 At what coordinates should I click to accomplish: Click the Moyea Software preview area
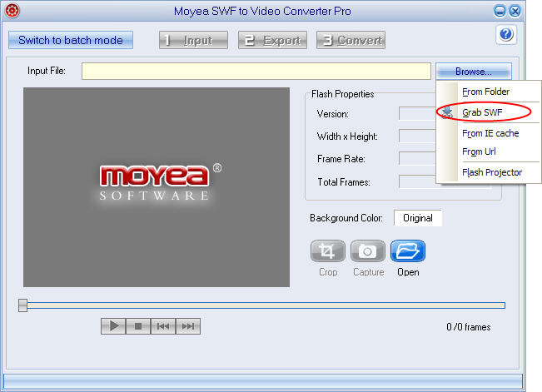[x=157, y=187]
